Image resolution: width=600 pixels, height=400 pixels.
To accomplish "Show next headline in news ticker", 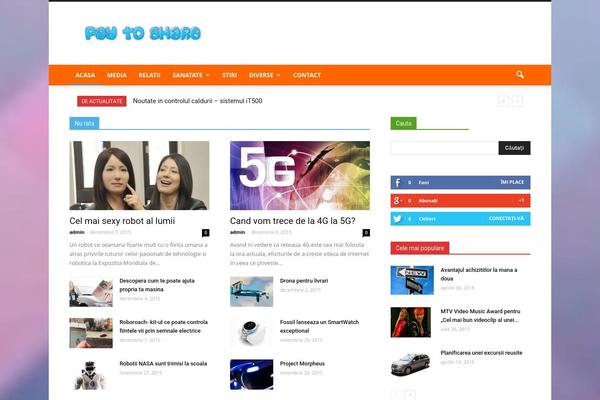I will point(517,101).
